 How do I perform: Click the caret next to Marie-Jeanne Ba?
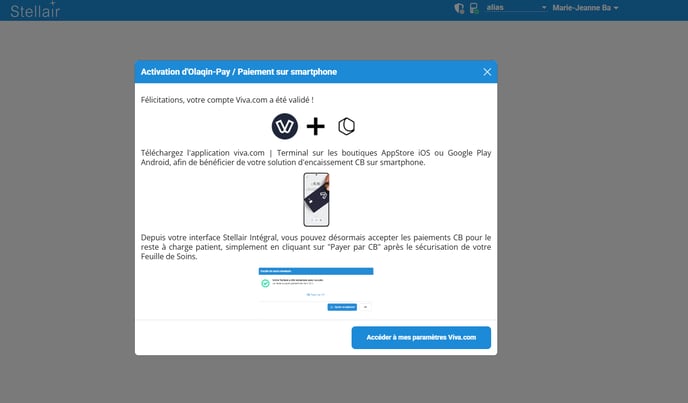click(x=617, y=8)
